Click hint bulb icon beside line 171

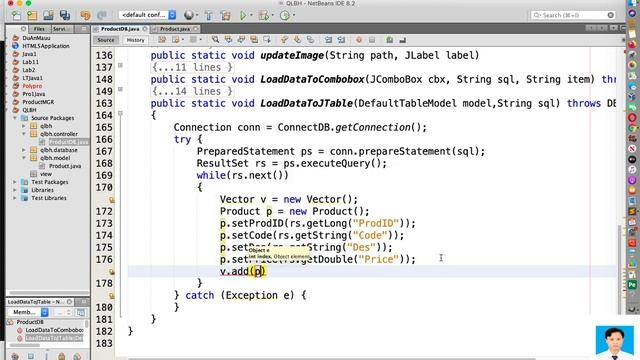(x=111, y=200)
